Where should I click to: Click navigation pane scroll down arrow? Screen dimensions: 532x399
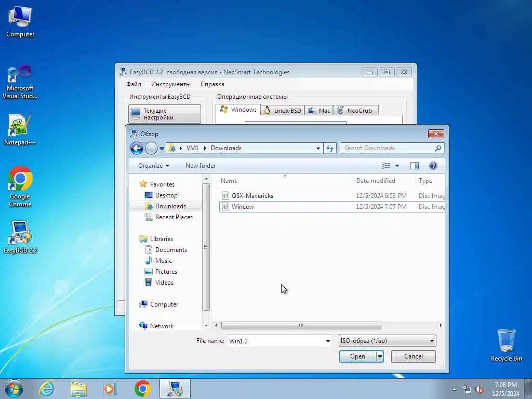206,325
